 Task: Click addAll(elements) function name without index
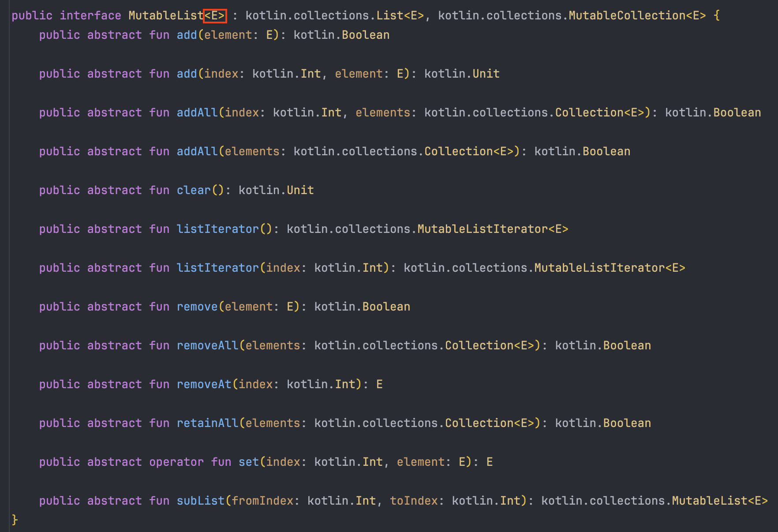point(197,151)
